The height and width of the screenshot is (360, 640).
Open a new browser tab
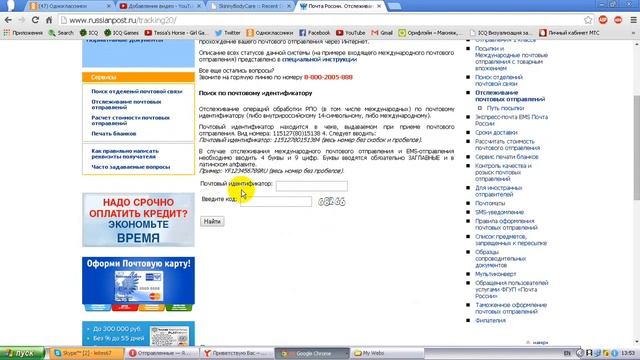(394, 6)
